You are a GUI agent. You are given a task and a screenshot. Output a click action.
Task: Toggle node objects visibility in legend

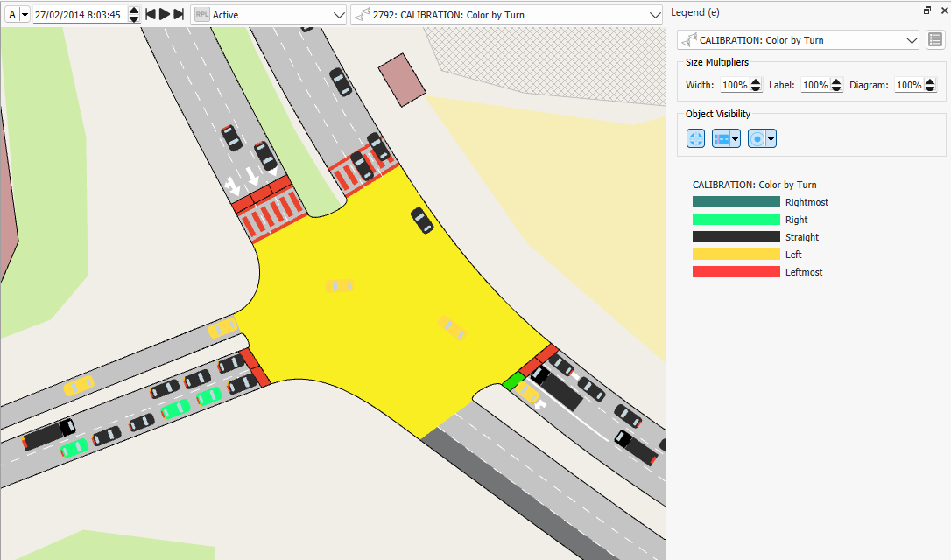[696, 138]
